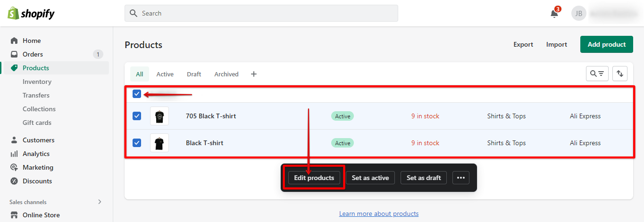644x222 pixels.
Task: Open Gift cards submenu item
Action: [x=37, y=123]
